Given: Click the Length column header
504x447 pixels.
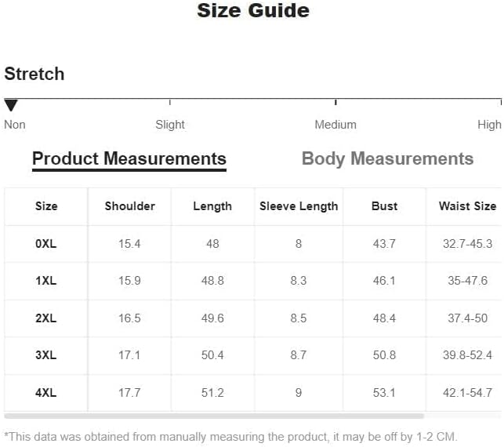Looking at the screenshot, I should [x=212, y=206].
